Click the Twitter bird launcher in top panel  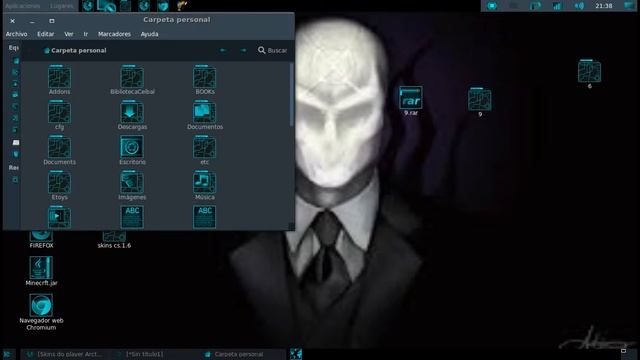pos(163,6)
